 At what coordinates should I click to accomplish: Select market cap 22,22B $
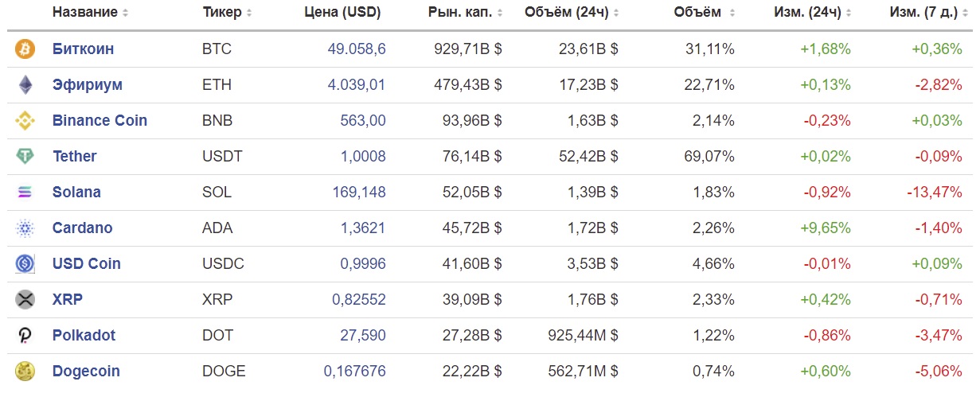pos(472,372)
